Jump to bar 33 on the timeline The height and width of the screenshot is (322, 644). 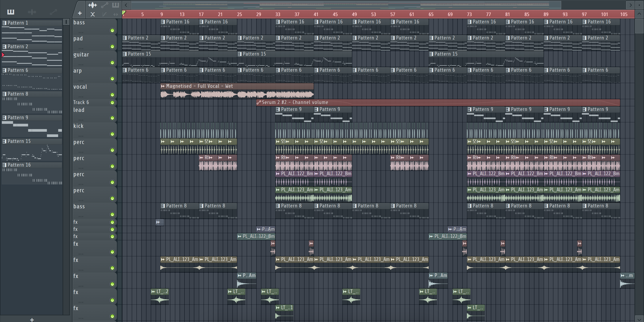pyautogui.click(x=278, y=14)
